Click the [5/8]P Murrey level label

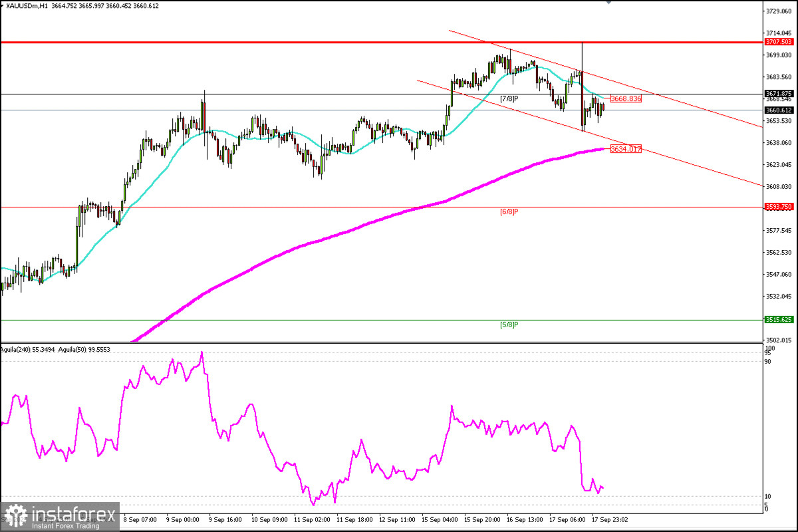click(x=509, y=325)
